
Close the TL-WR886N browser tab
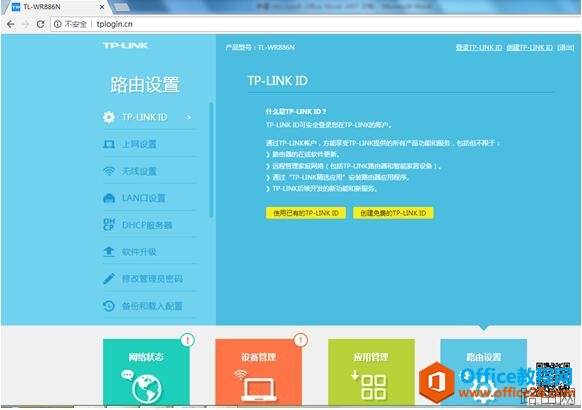coord(102,7)
